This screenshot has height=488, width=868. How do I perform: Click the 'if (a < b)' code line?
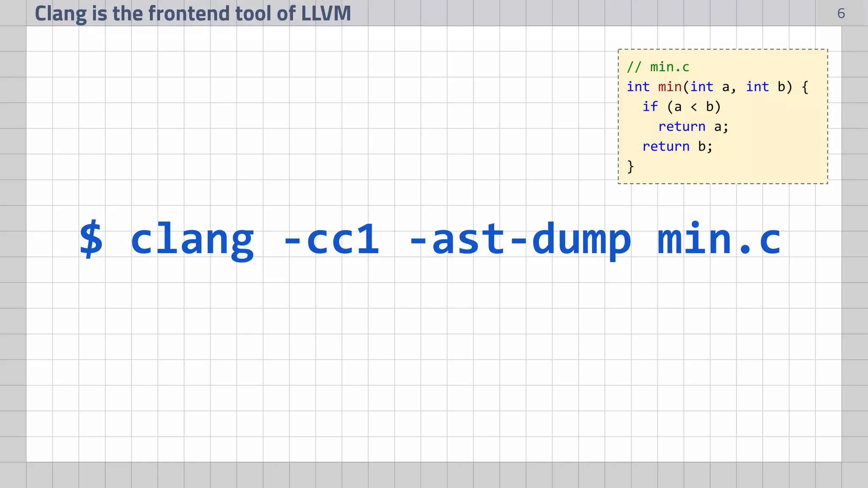[x=682, y=107]
